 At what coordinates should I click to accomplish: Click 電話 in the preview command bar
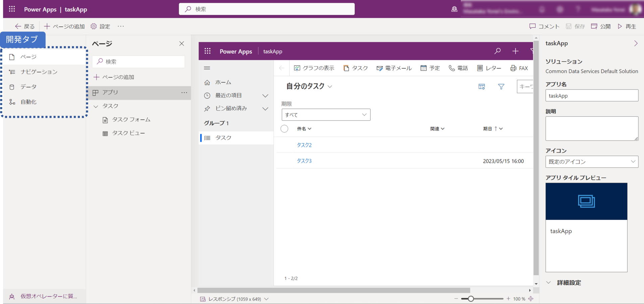(x=458, y=68)
